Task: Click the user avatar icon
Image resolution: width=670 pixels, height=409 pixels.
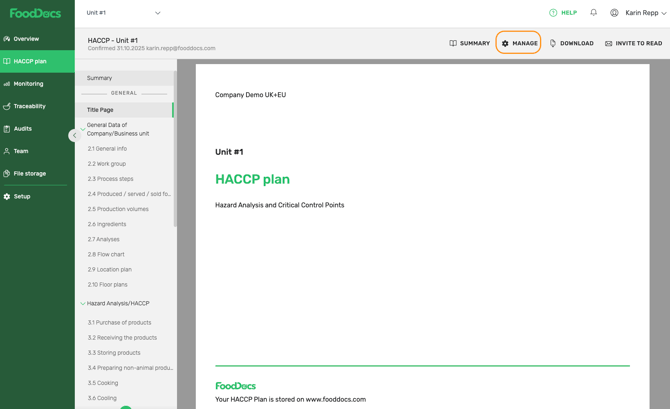Action: 614,13
